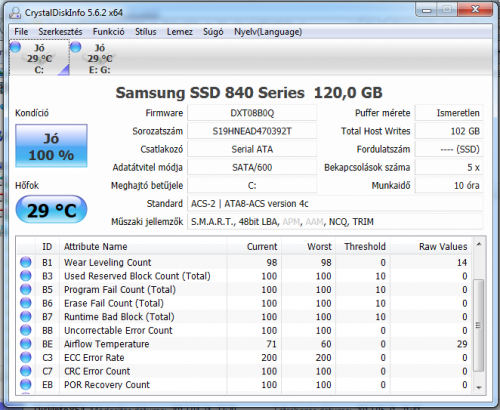
Task: Click the Raw Values column header
Action: (x=431, y=246)
